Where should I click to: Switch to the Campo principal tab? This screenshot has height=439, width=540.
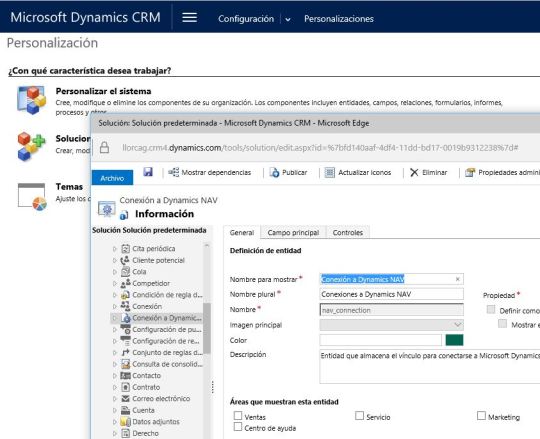(x=293, y=232)
